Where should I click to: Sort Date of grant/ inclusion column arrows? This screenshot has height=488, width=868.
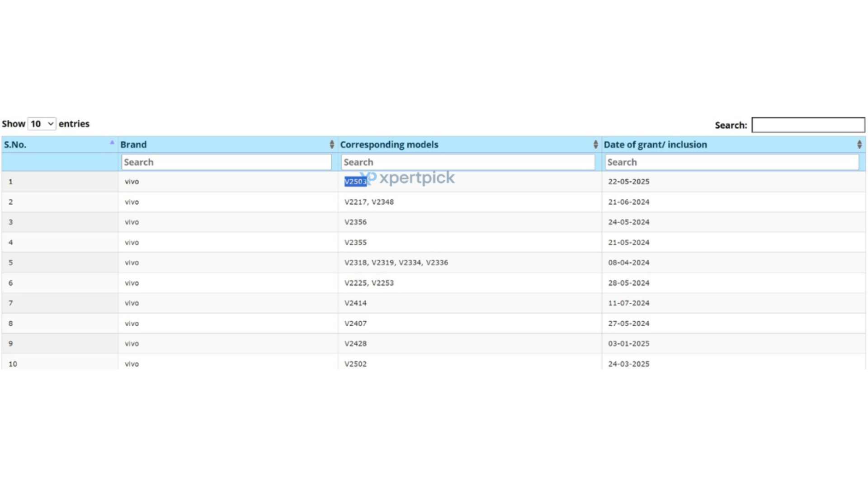tap(859, 145)
